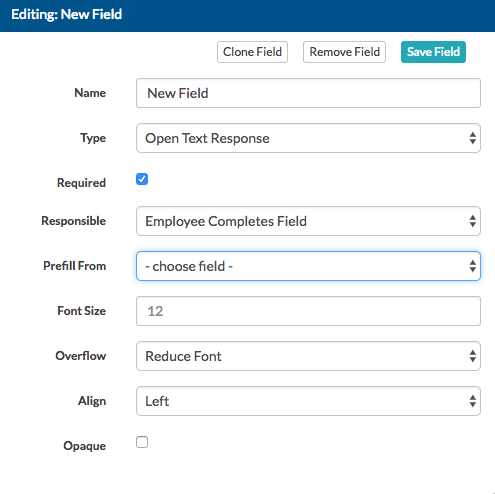Open the Type dropdown

[x=308, y=138]
